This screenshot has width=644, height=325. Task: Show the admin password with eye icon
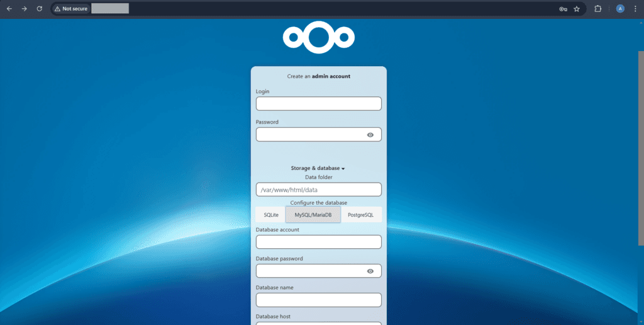(370, 135)
